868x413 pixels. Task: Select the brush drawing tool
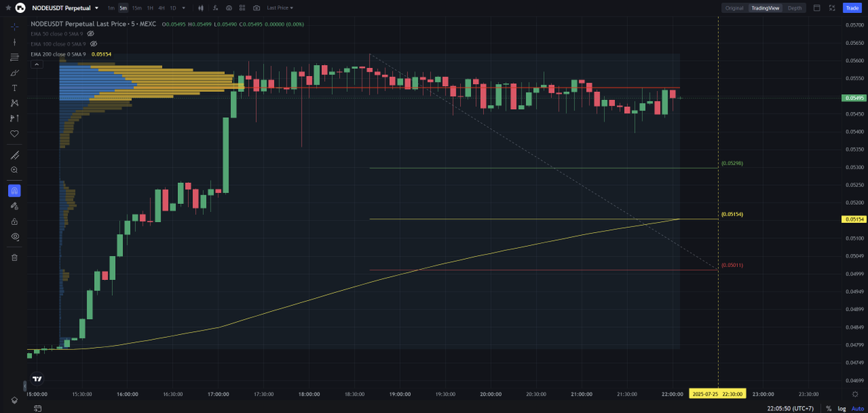14,72
